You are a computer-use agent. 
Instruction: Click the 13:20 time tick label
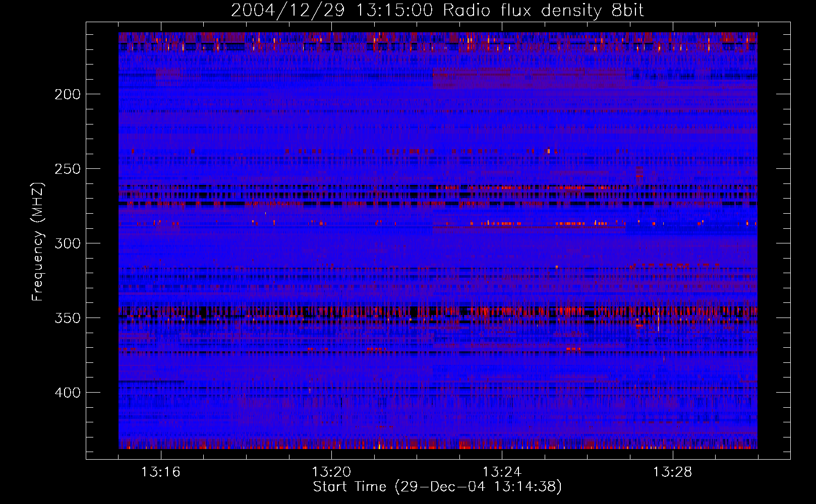tap(331, 472)
